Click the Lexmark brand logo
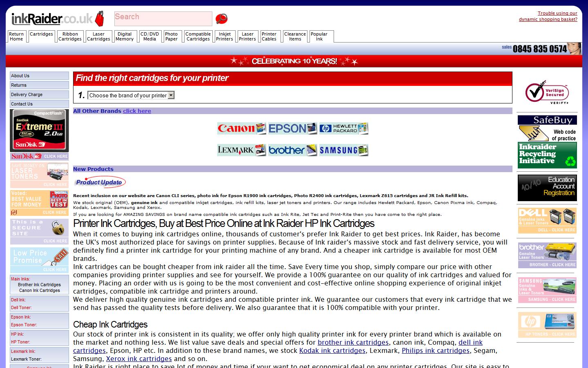 point(241,150)
